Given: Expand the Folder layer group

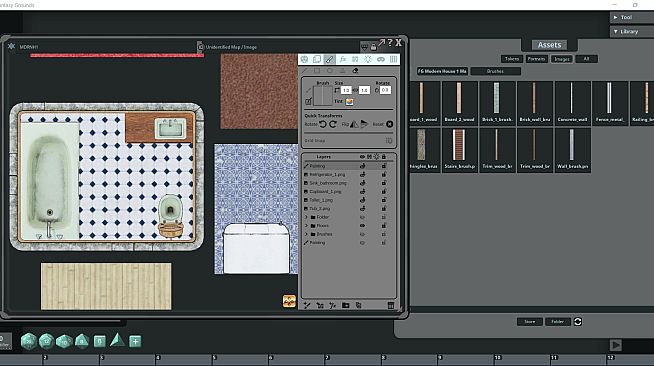Looking at the screenshot, I should pyautogui.click(x=307, y=217).
